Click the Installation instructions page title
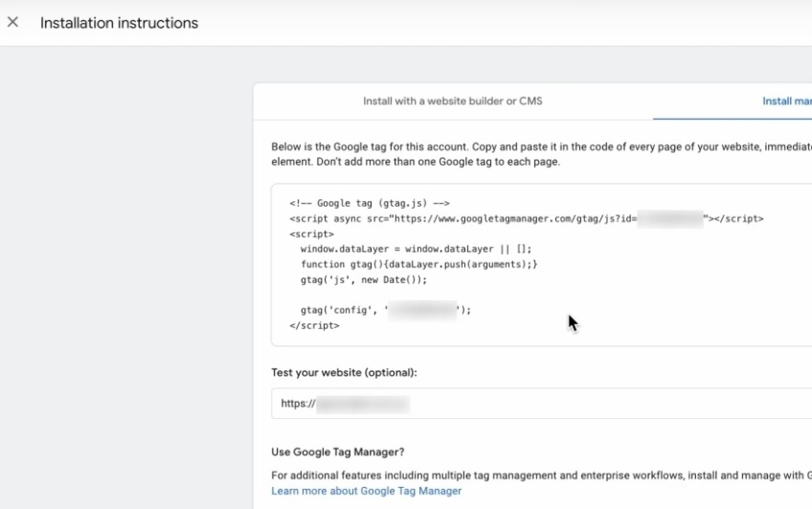This screenshot has width=812, height=509. coord(119,23)
